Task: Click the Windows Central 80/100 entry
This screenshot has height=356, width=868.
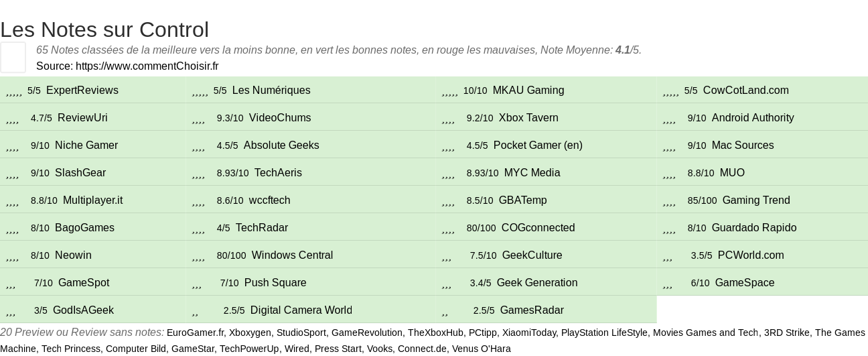Action: click(311, 255)
